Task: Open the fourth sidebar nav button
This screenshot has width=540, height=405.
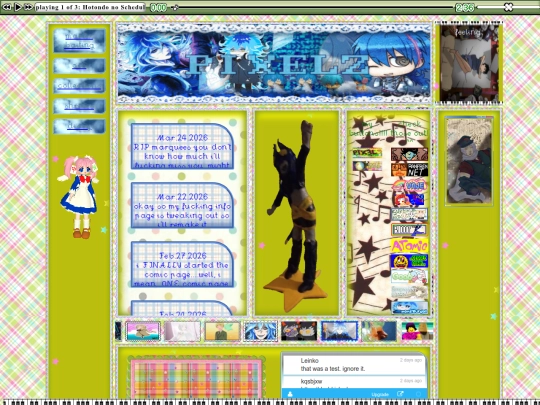Action: coord(80,106)
